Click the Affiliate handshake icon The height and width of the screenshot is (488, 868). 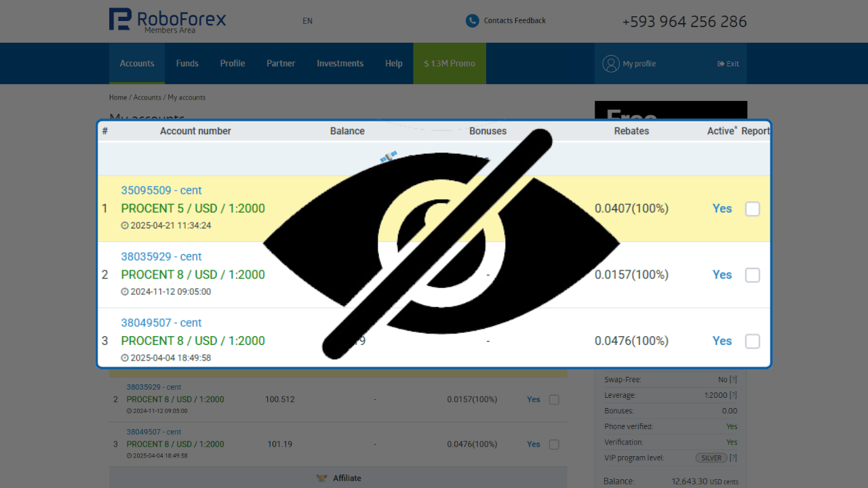click(x=322, y=479)
